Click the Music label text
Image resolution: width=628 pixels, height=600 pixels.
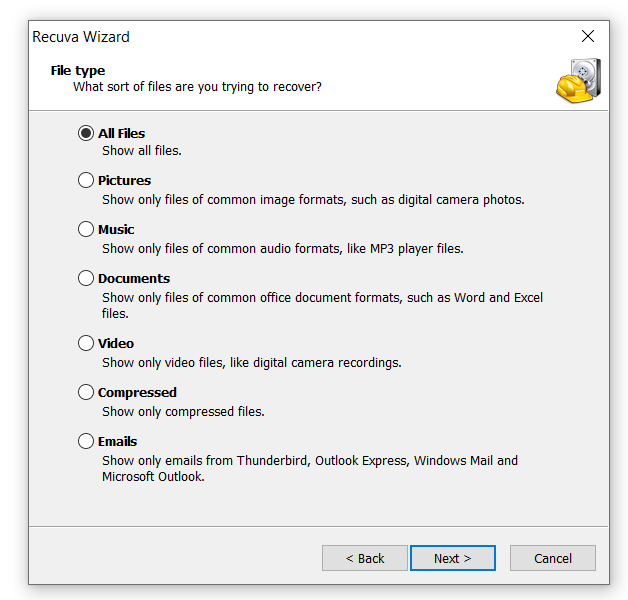(x=116, y=229)
